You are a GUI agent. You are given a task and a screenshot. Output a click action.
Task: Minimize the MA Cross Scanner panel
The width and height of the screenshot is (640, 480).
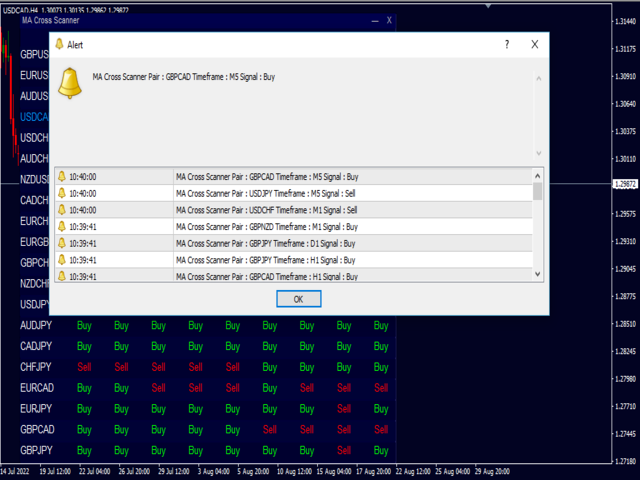point(375,20)
